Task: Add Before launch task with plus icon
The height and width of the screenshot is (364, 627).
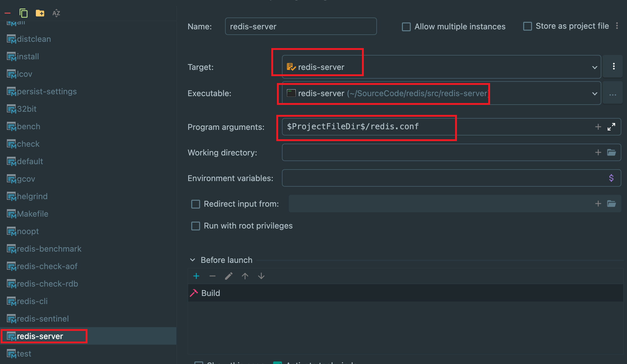Action: pyautogui.click(x=196, y=276)
